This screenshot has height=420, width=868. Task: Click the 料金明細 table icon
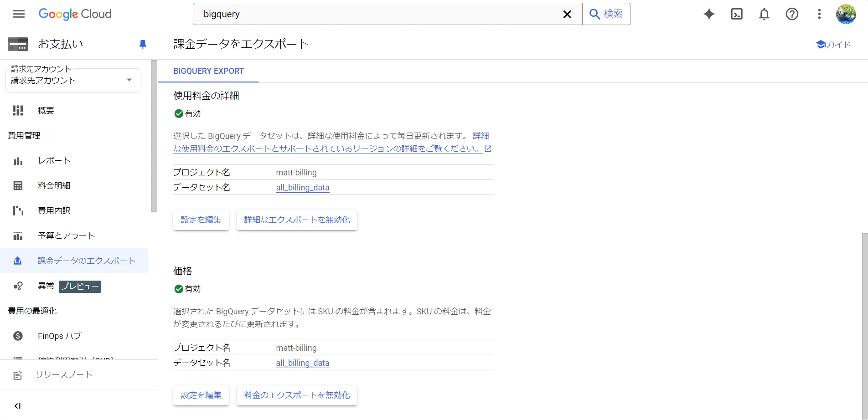tap(18, 185)
